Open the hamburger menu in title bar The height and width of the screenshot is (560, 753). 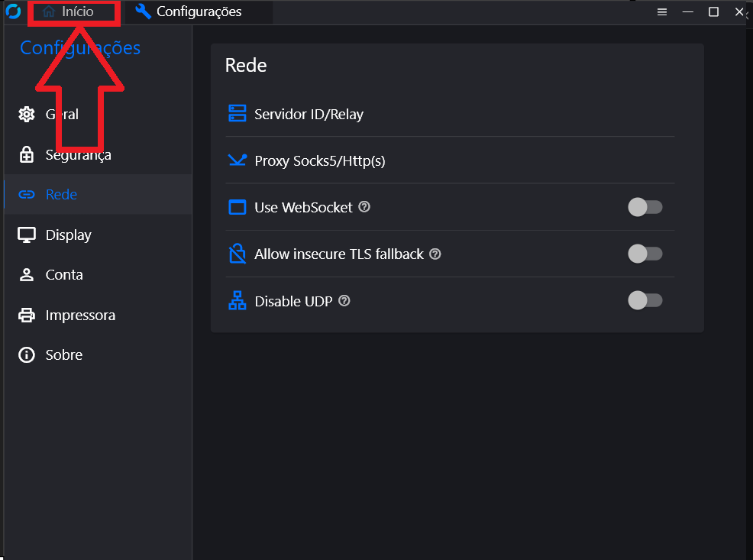(x=662, y=12)
